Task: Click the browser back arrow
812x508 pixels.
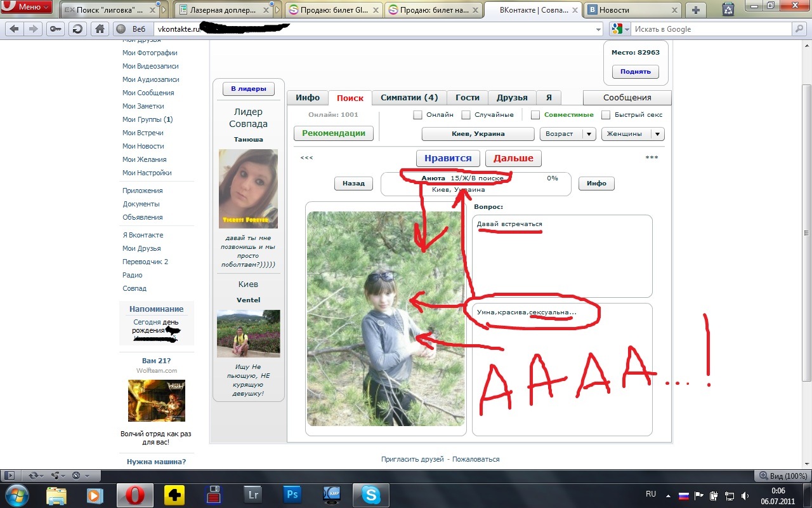Action: point(14,29)
